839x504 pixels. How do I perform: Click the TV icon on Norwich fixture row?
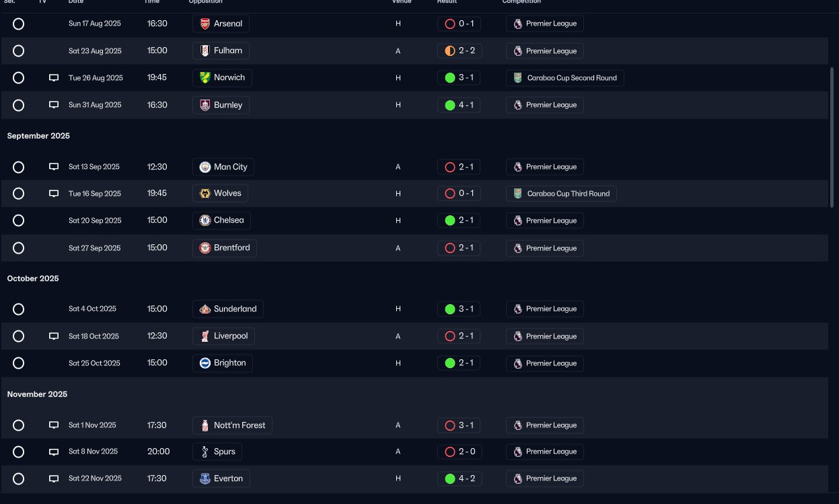pos(54,78)
